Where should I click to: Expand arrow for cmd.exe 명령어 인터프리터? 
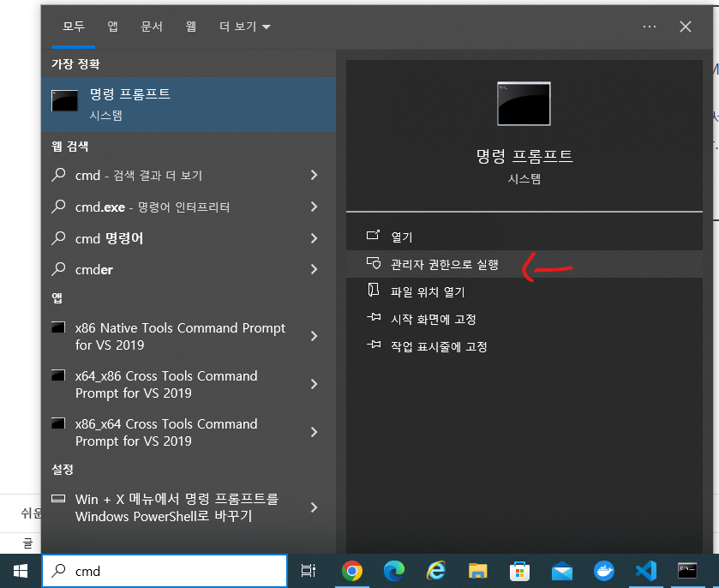pos(315,207)
